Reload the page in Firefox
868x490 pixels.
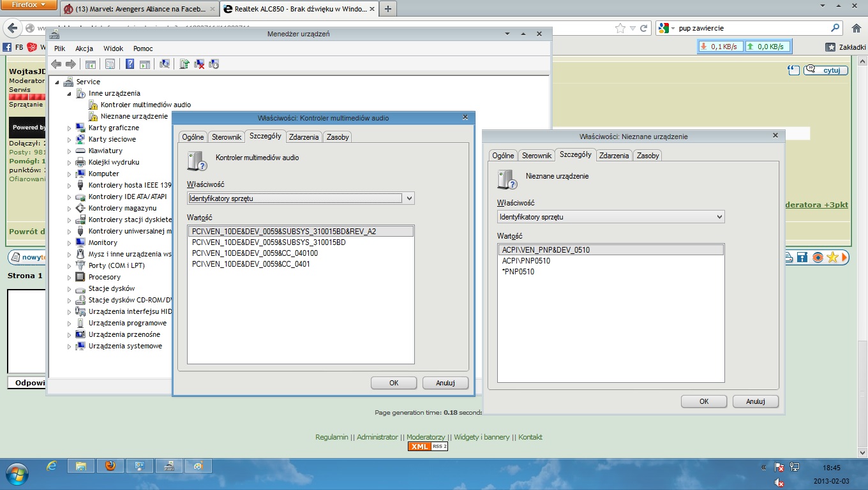coord(643,28)
